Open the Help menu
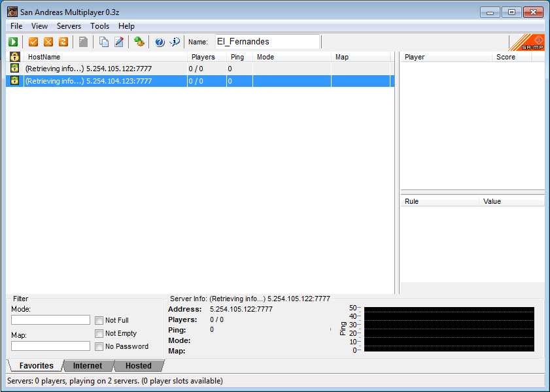 126,26
